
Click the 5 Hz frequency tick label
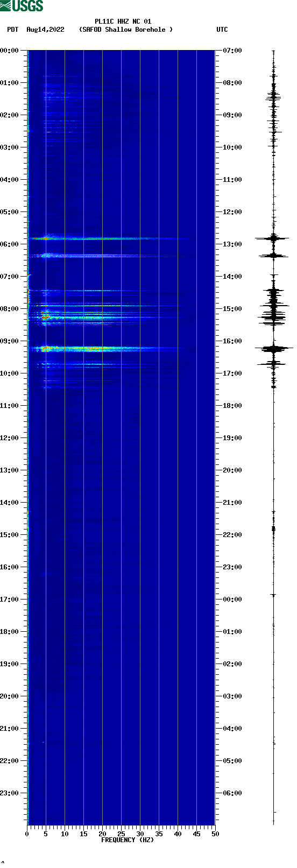[x=46, y=834]
